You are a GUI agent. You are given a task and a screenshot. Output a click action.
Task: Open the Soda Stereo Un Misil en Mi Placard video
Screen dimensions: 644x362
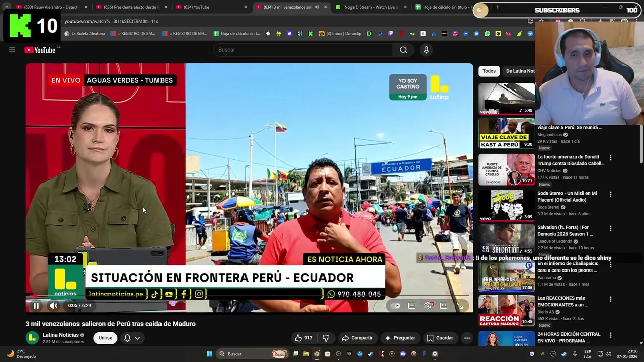tap(567, 196)
